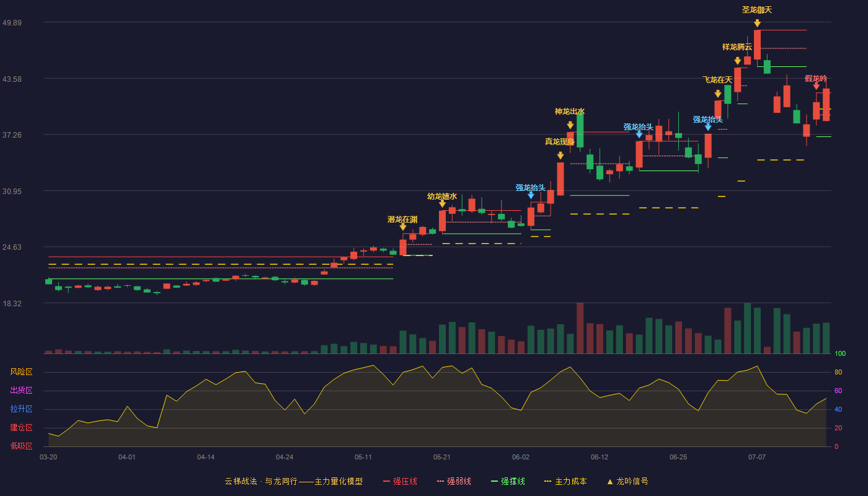Toggle the 强撑线 legend entry
This screenshot has width=868, height=496.
pos(508,481)
